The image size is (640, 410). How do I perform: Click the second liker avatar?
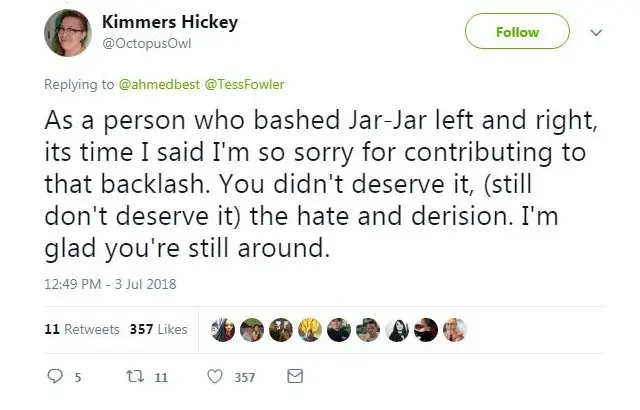pyautogui.click(x=253, y=329)
